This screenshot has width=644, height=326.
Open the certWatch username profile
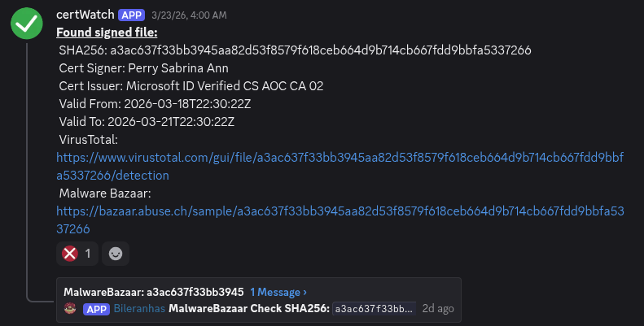[85, 15]
